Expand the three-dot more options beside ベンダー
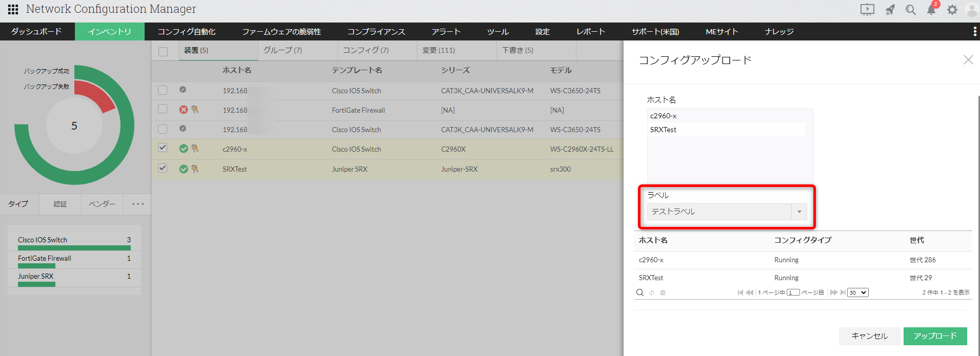This screenshot has height=356, width=980. pyautogui.click(x=137, y=204)
